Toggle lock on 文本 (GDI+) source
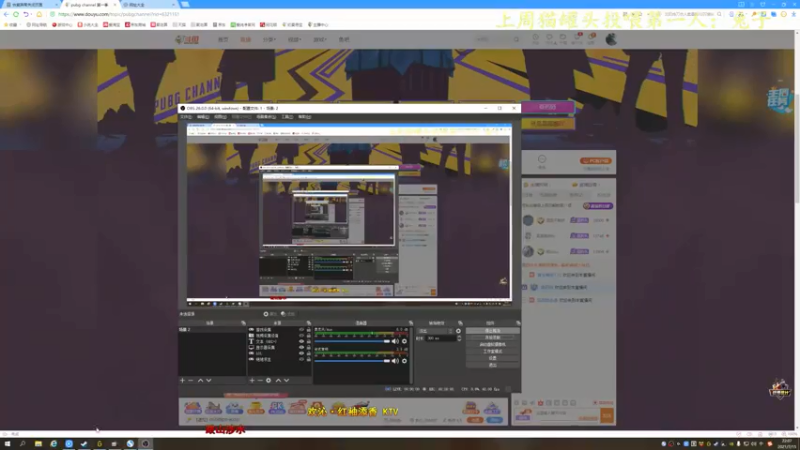Viewport: 800px width, 450px height. [309, 341]
